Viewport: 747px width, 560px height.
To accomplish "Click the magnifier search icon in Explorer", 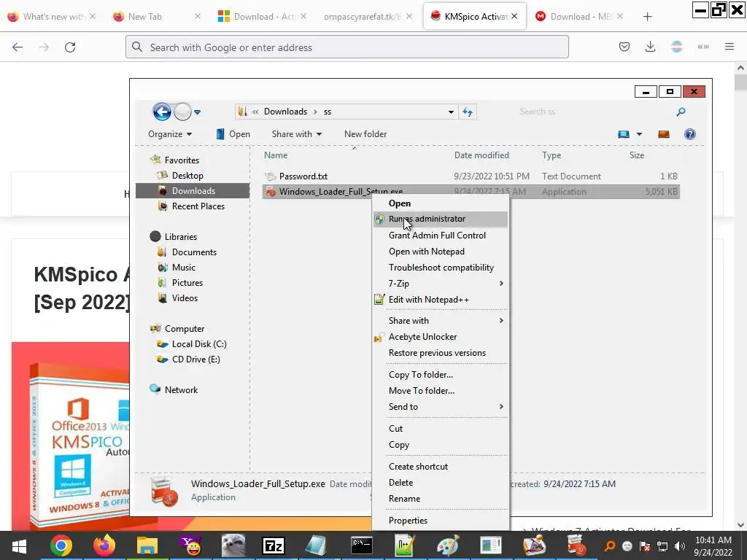I will (x=681, y=112).
